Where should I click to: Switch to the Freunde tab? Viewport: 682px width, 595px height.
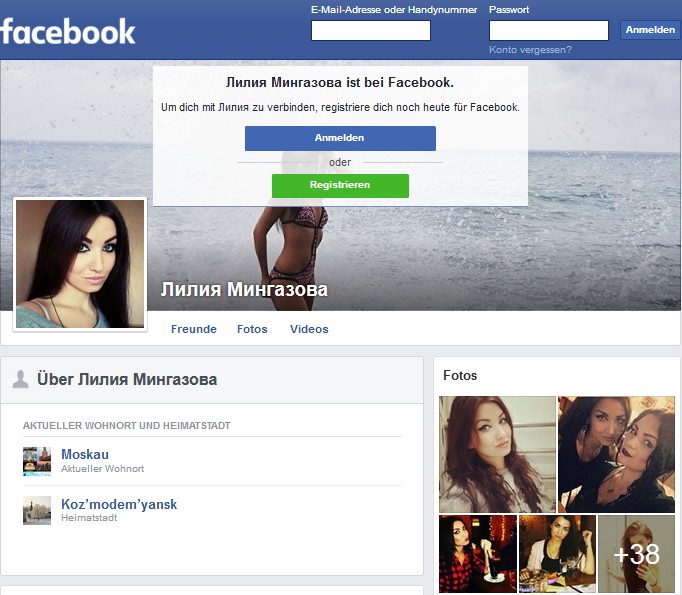[x=194, y=329]
